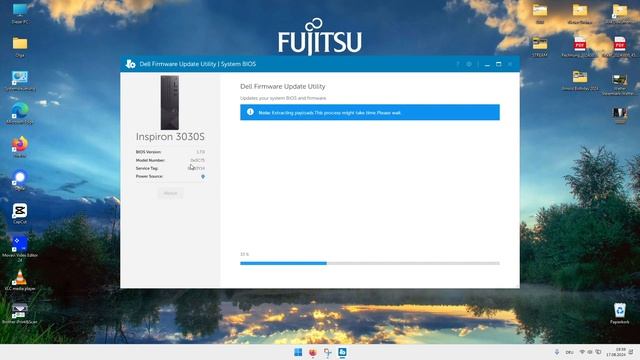Open the folder shortcut at top-right corner

click(620, 13)
